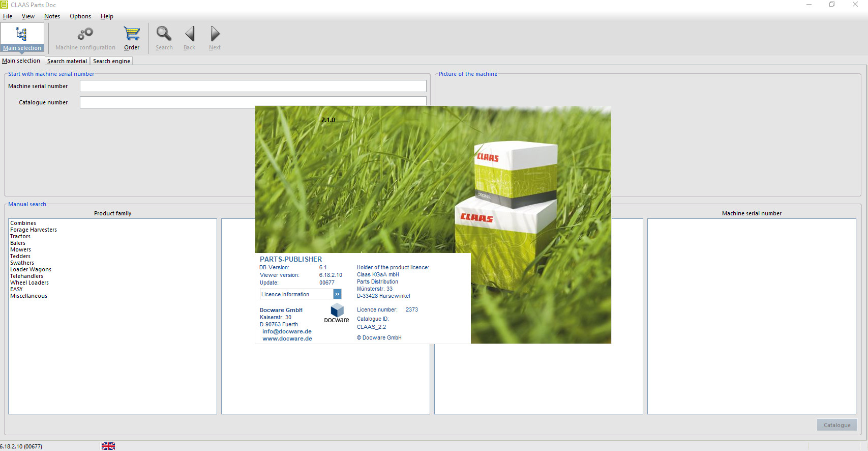Select Miscellaneous in list

pos(29,296)
